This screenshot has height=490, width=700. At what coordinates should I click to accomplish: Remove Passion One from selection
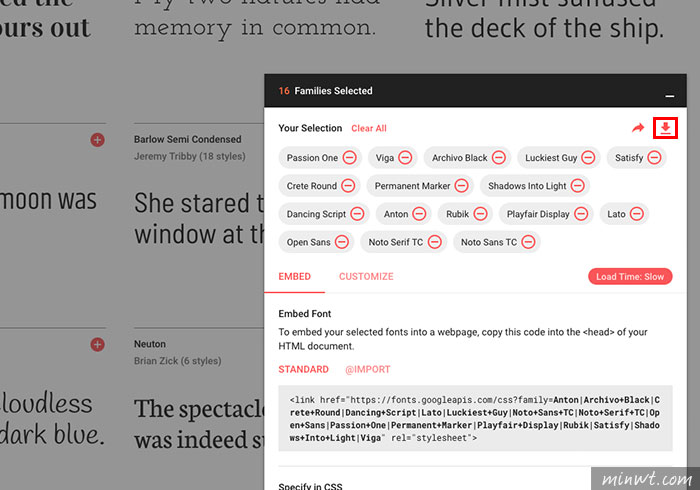tap(350, 158)
